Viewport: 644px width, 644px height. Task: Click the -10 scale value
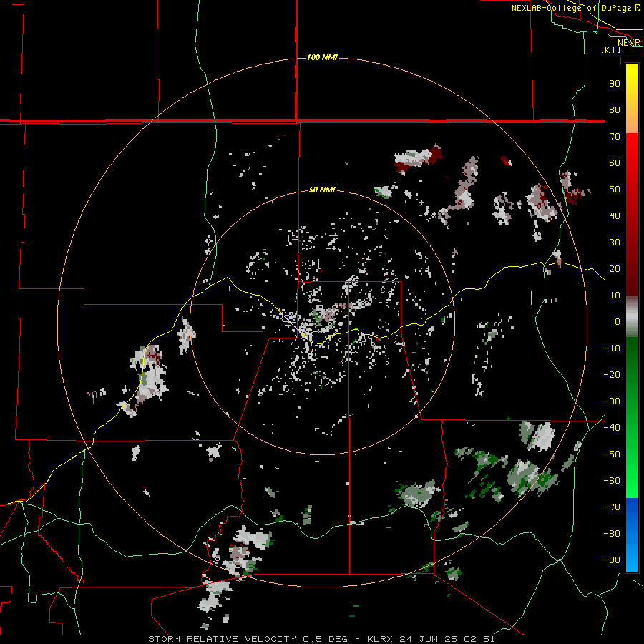(612, 348)
